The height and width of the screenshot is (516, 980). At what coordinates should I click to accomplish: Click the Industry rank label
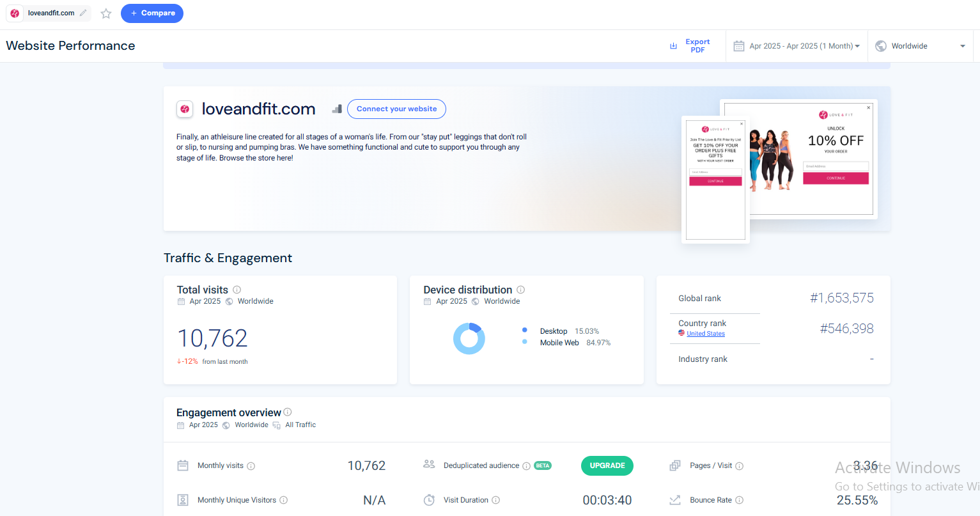(x=703, y=359)
